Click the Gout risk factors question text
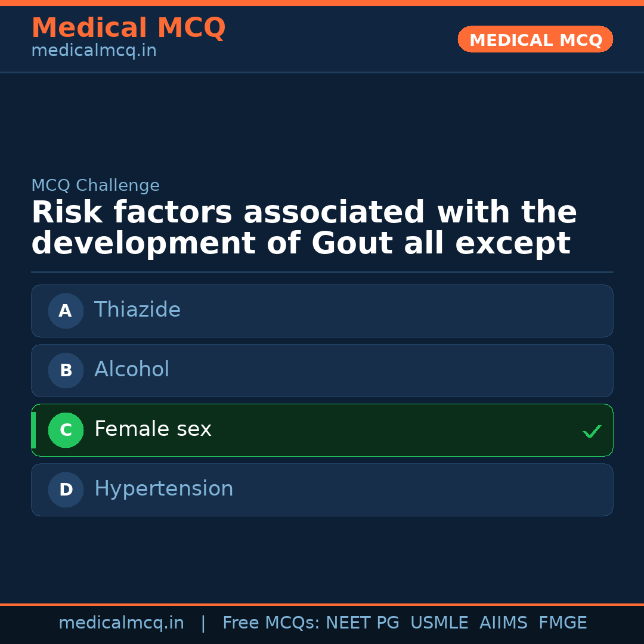The width and height of the screenshot is (644, 644). tap(304, 228)
